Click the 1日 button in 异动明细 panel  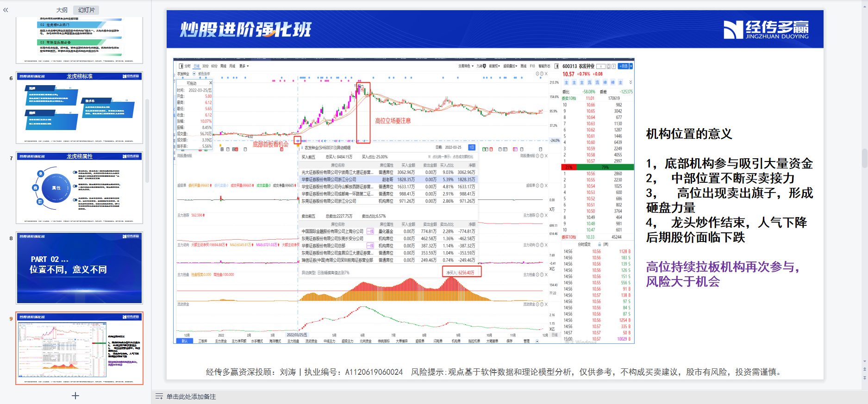coord(471,147)
